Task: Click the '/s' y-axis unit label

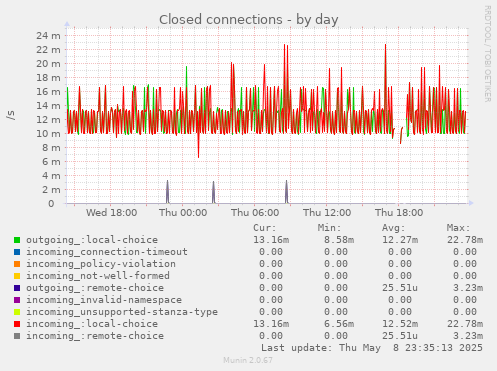Action: click(x=11, y=115)
